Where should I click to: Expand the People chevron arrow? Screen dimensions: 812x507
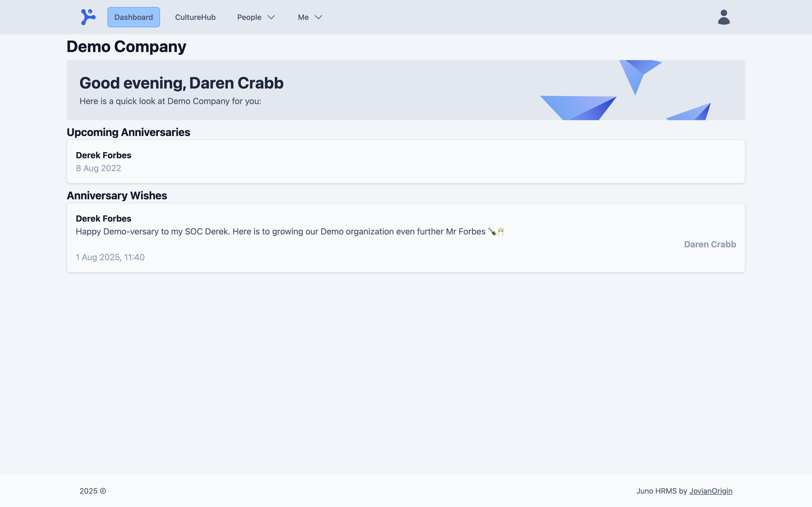[x=271, y=17]
